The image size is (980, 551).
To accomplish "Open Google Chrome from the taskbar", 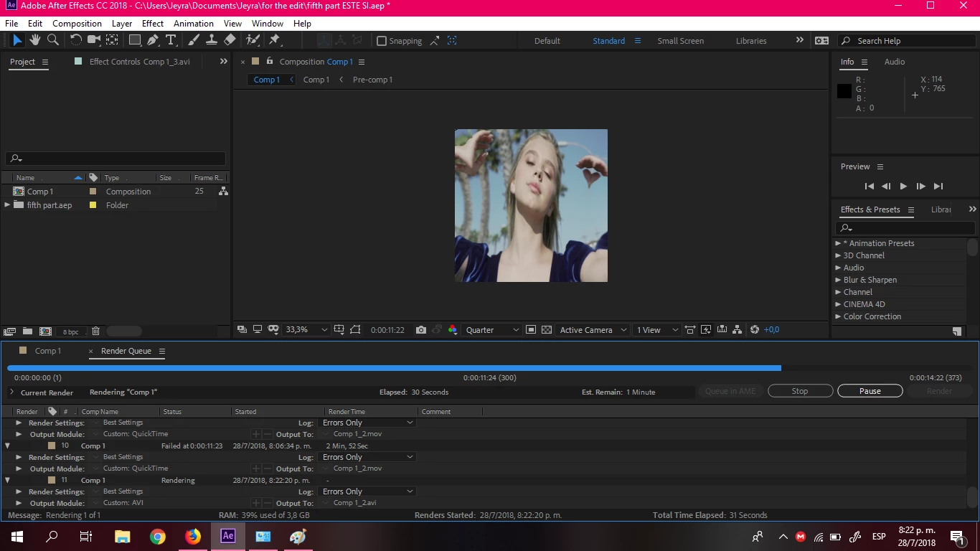I will click(158, 536).
